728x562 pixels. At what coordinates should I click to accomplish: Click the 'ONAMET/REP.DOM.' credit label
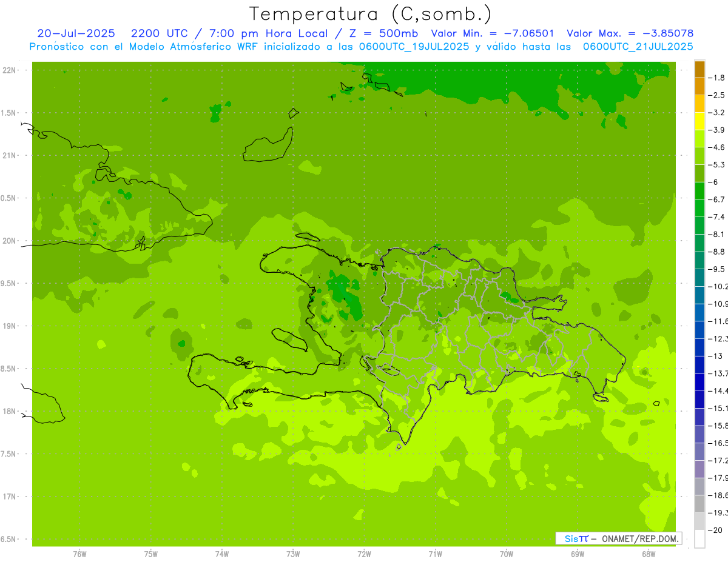(640, 538)
